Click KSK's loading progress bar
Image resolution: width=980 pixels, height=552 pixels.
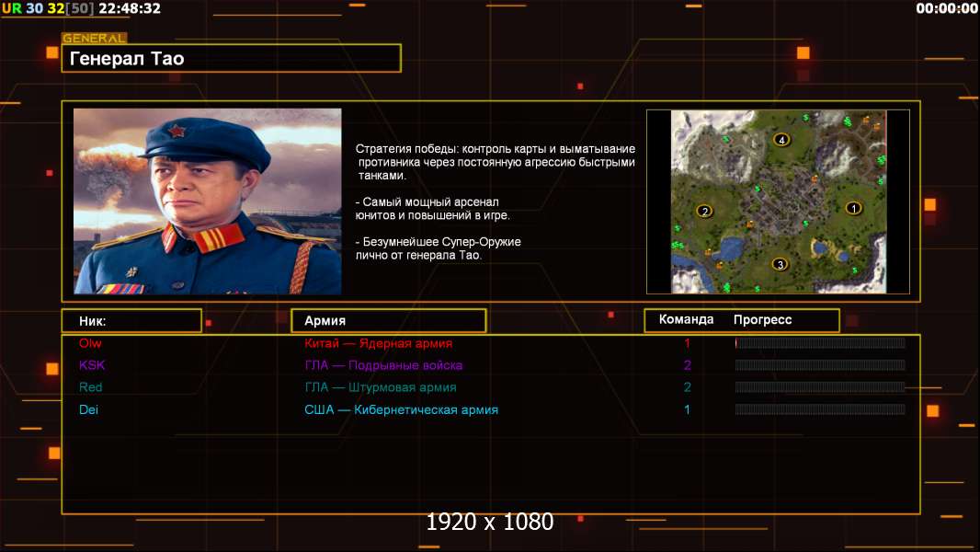[820, 365]
